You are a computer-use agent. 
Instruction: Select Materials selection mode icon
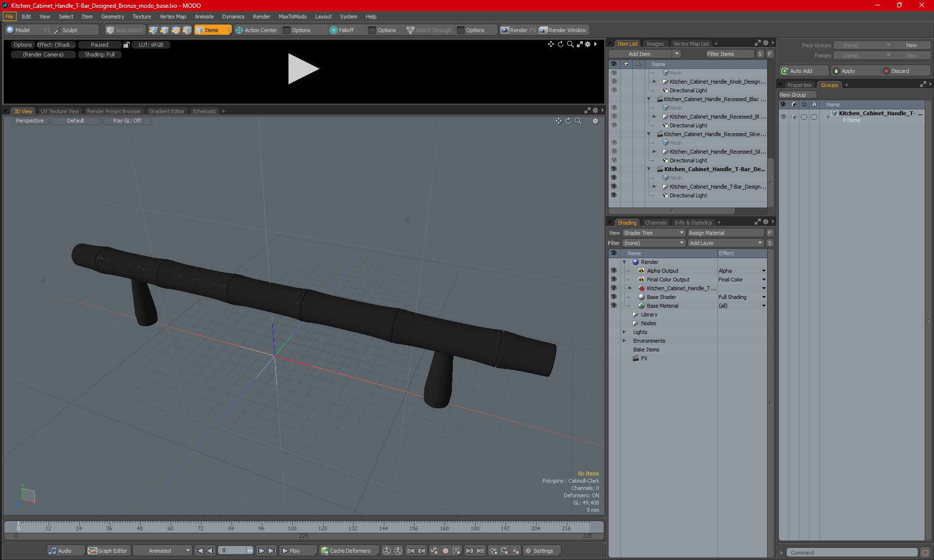point(187,30)
